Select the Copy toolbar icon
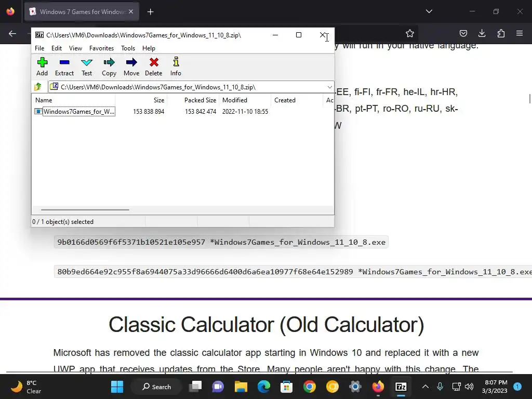This screenshot has height=399, width=532. pos(109,66)
